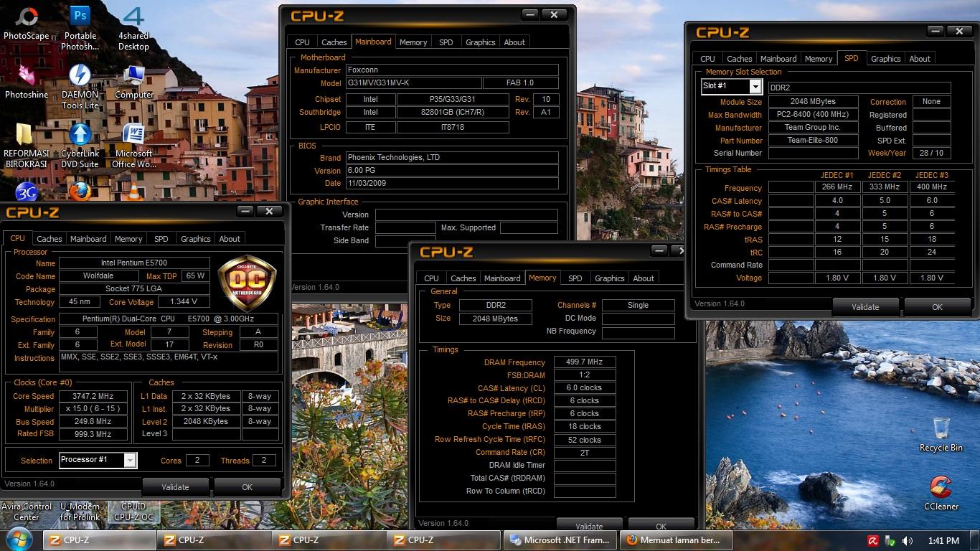Open About tab in the SPD window
Screen dimensions: 980x551
[x=920, y=59]
